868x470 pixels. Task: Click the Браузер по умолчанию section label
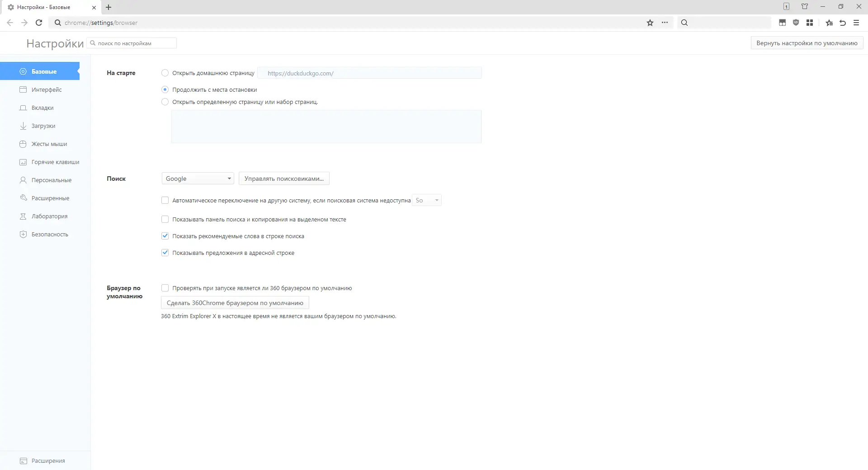click(125, 292)
